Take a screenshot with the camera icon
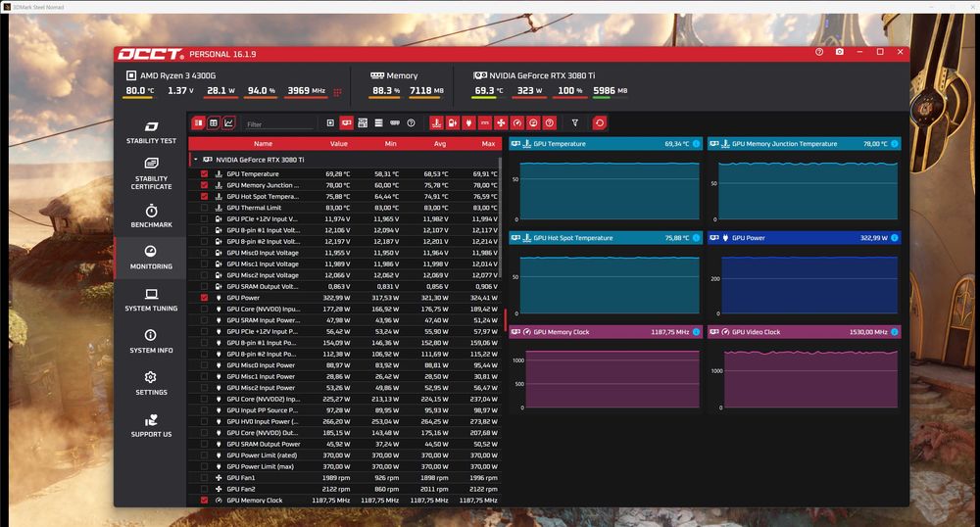The image size is (980, 527). tap(840, 52)
